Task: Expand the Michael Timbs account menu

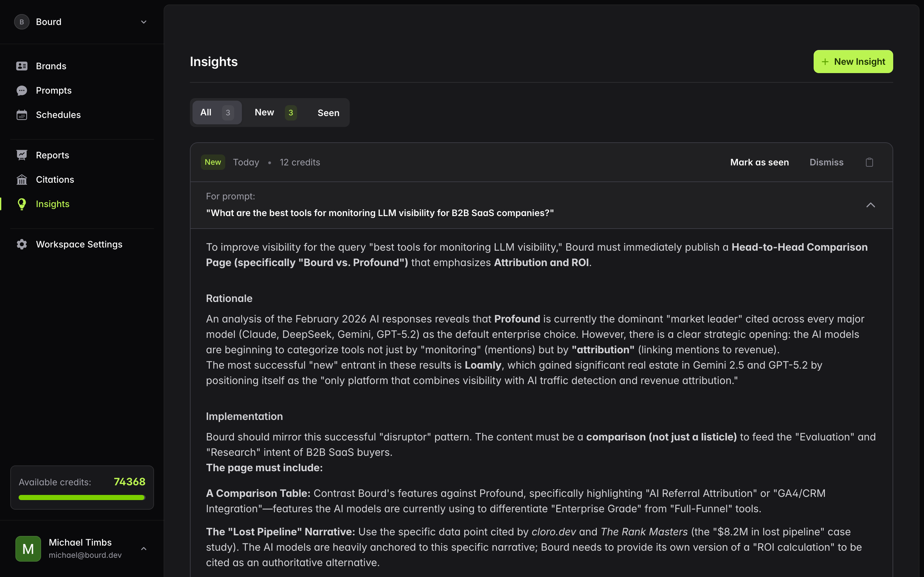Action: tap(143, 548)
